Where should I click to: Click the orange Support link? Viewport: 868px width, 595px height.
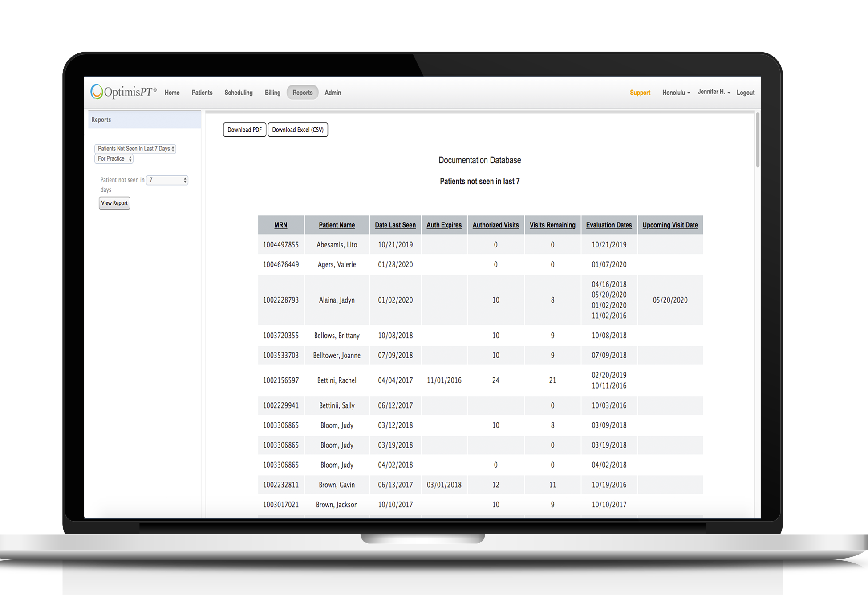(640, 93)
